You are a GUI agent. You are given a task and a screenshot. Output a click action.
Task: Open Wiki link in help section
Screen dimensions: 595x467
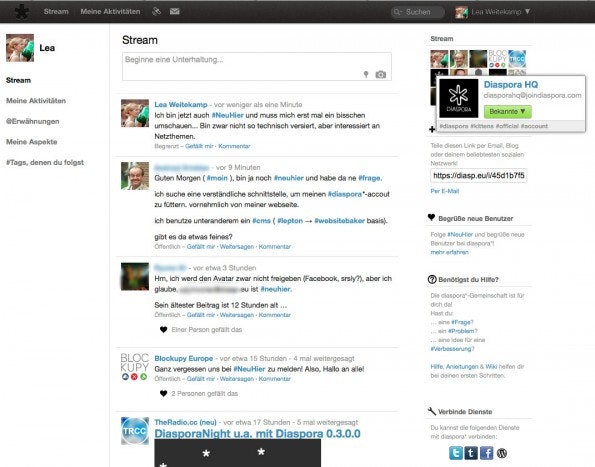pos(491,366)
